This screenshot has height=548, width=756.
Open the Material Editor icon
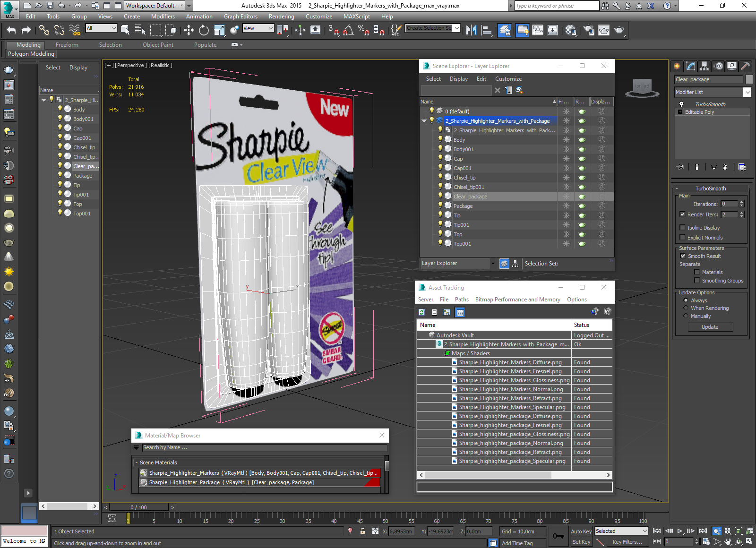click(571, 30)
